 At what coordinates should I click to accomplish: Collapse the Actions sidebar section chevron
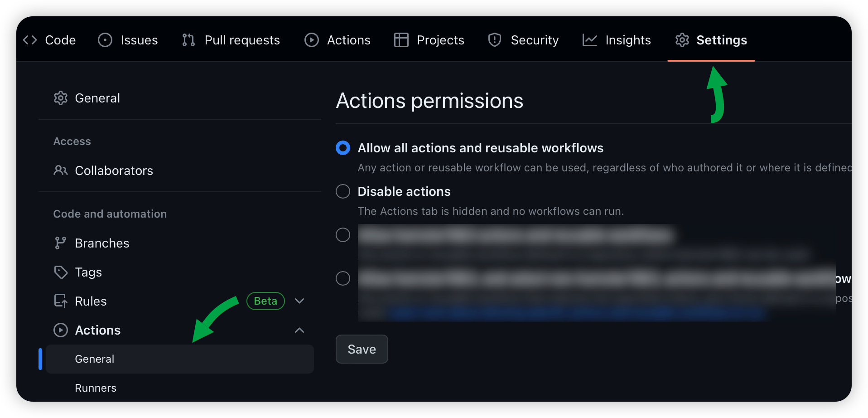click(x=299, y=330)
